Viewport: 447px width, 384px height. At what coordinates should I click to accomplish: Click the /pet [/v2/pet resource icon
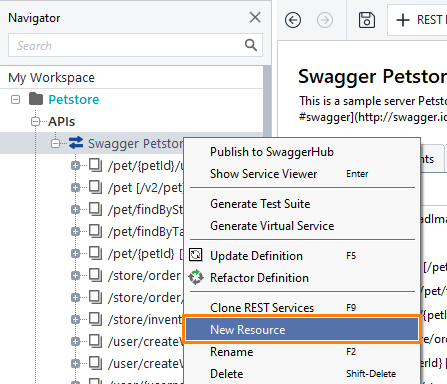[x=96, y=187]
